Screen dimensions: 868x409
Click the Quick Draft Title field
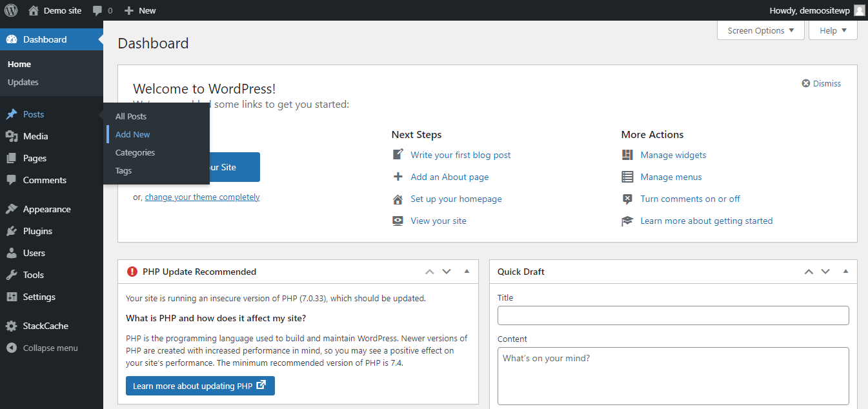coord(673,315)
